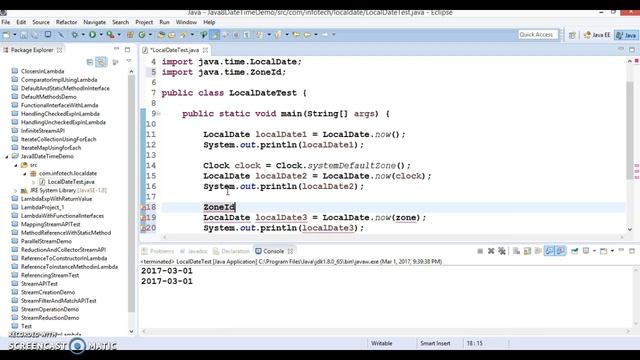Collapse the com.infotech.localdate package node

pyautogui.click(x=25, y=174)
